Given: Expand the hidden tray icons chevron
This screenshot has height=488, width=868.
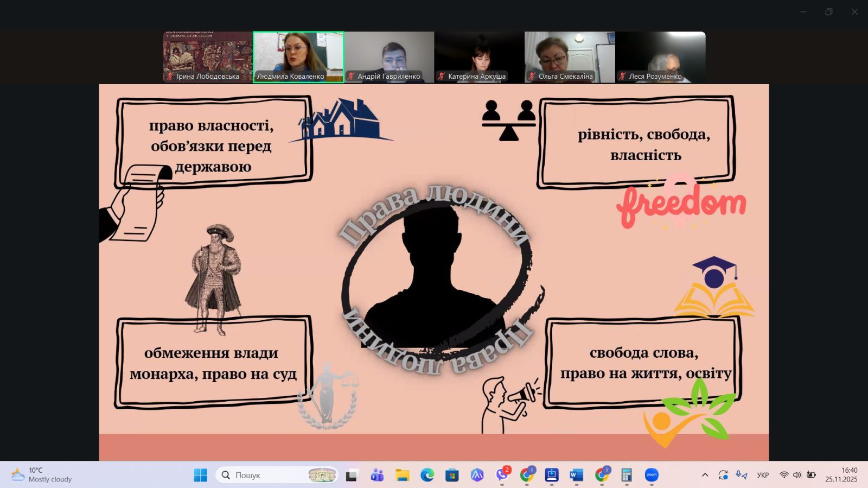Looking at the screenshot, I should 705,475.
